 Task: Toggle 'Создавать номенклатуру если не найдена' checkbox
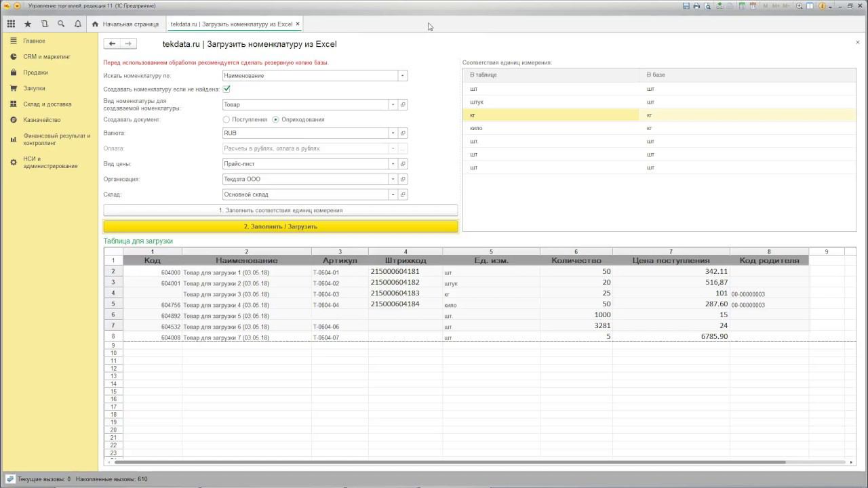coord(226,89)
